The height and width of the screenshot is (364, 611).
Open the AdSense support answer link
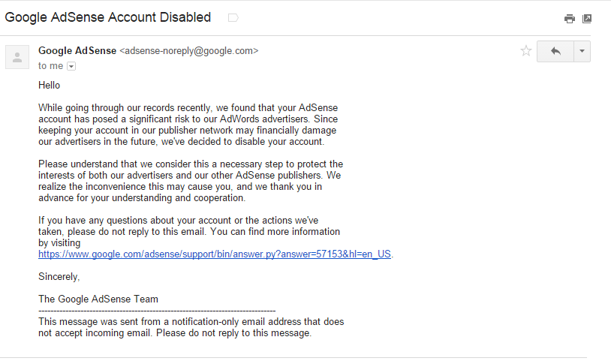215,254
